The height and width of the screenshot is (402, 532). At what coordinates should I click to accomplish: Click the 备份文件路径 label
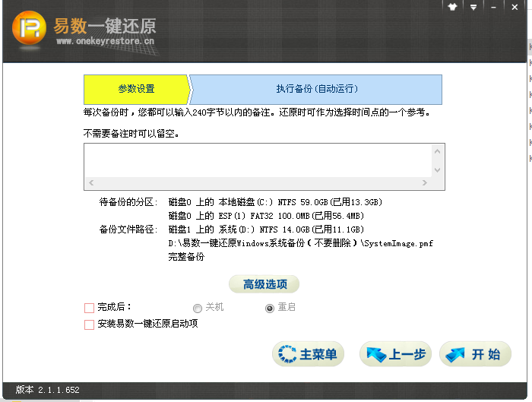pos(128,229)
